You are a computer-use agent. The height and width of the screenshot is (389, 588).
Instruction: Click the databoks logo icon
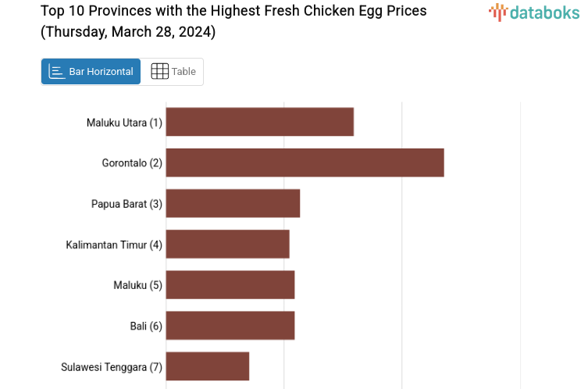[497, 12]
